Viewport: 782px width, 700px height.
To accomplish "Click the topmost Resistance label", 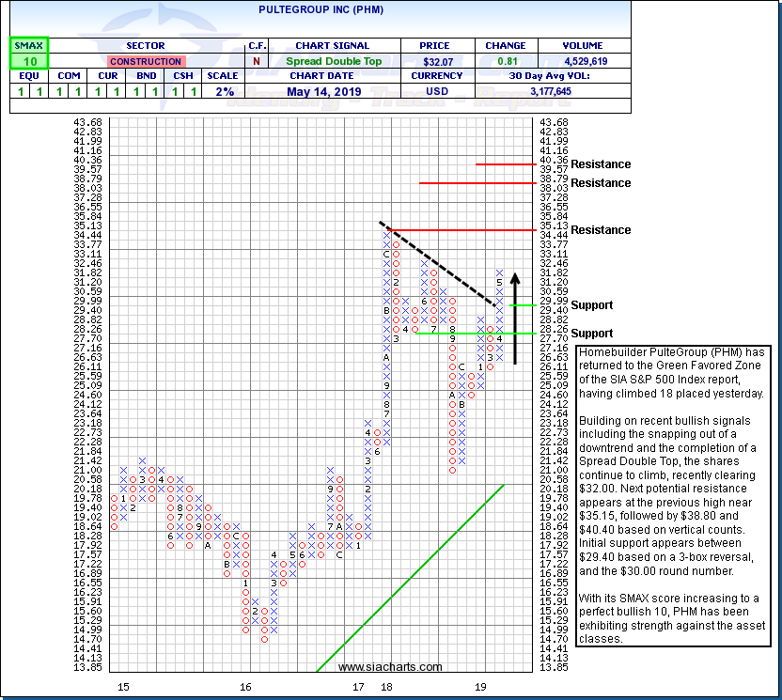I will tap(600, 164).
